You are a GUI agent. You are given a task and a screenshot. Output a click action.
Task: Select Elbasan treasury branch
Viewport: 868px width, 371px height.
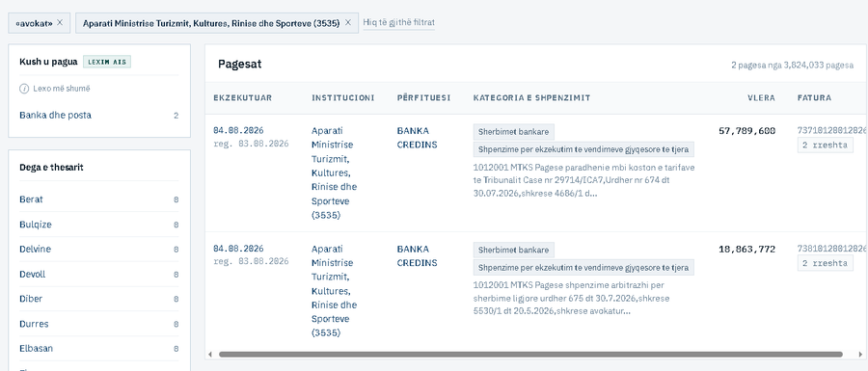point(99,348)
